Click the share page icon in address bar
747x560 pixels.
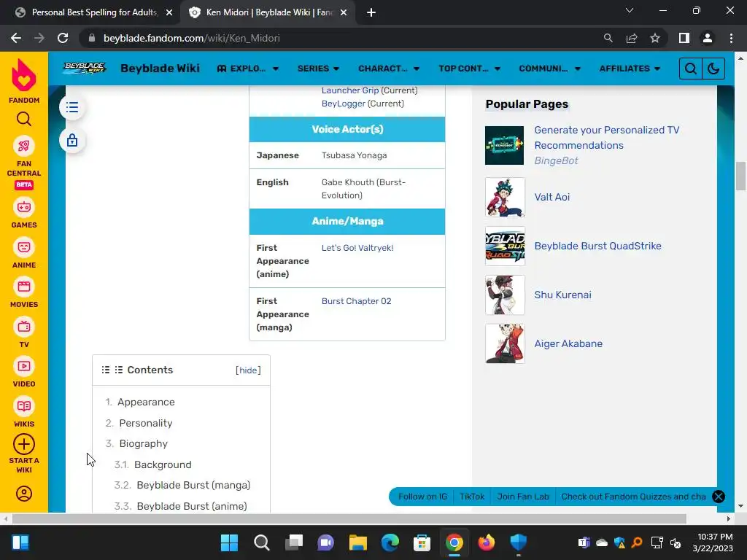[632, 38]
